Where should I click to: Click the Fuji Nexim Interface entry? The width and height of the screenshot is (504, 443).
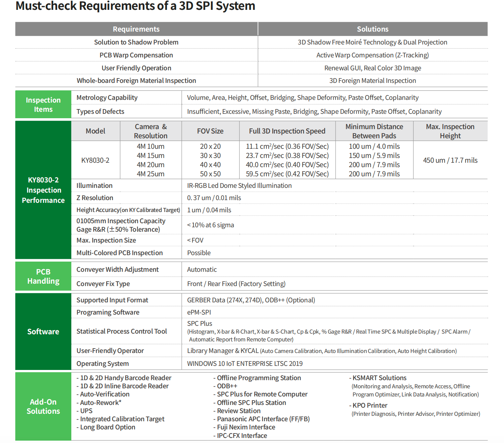coord(246,427)
